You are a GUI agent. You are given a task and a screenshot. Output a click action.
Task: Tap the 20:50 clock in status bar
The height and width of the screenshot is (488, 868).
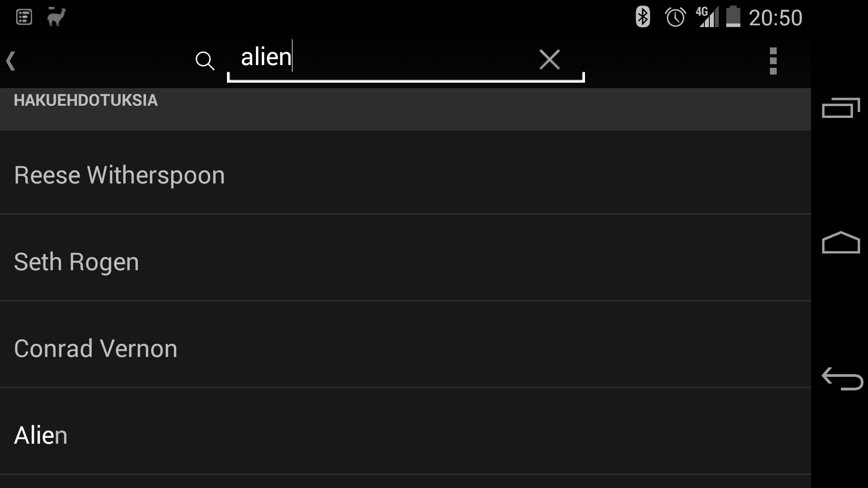[x=775, y=18]
